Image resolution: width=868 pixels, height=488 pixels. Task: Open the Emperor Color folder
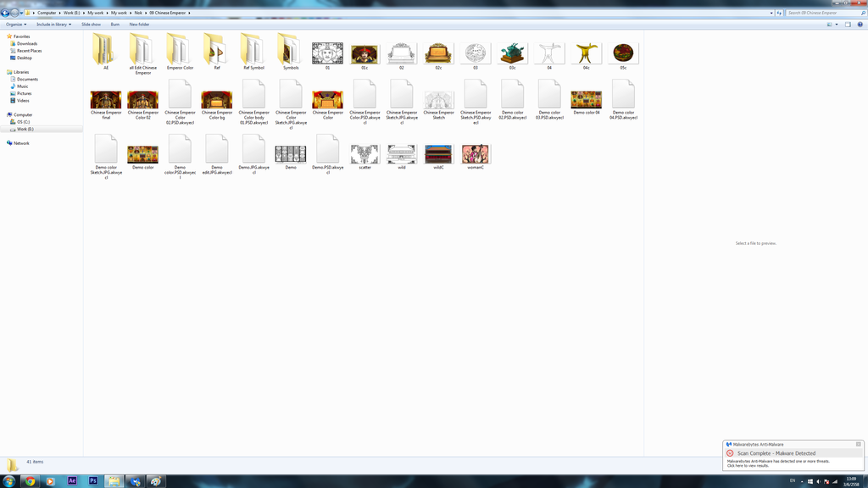tap(180, 51)
